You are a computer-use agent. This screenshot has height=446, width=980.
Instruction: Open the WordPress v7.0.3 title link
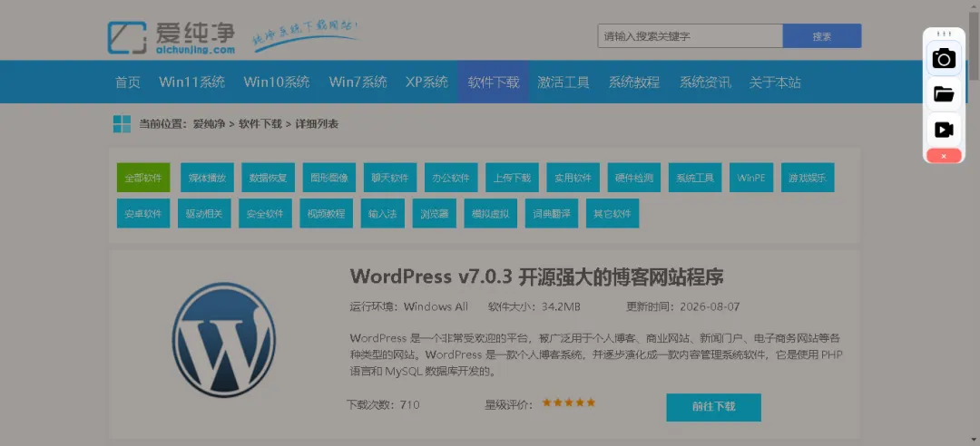tap(536, 276)
